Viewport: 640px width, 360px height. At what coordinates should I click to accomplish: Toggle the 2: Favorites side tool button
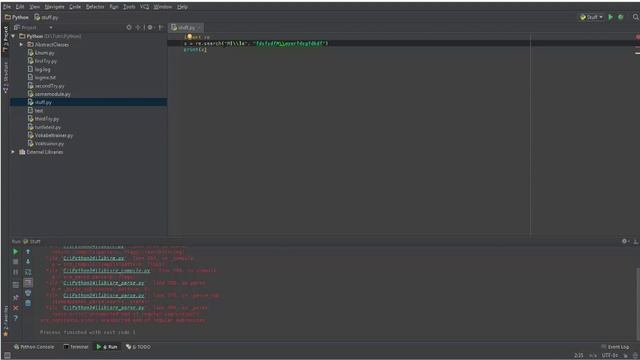[x=5, y=321]
